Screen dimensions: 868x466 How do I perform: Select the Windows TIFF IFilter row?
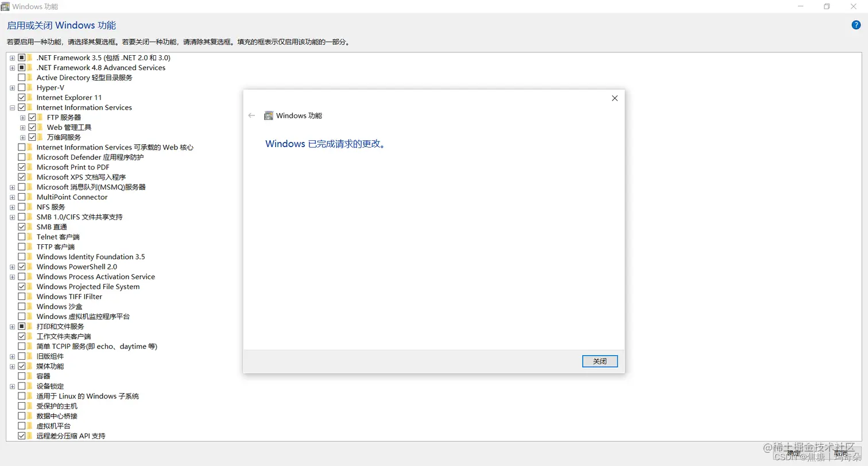click(69, 296)
